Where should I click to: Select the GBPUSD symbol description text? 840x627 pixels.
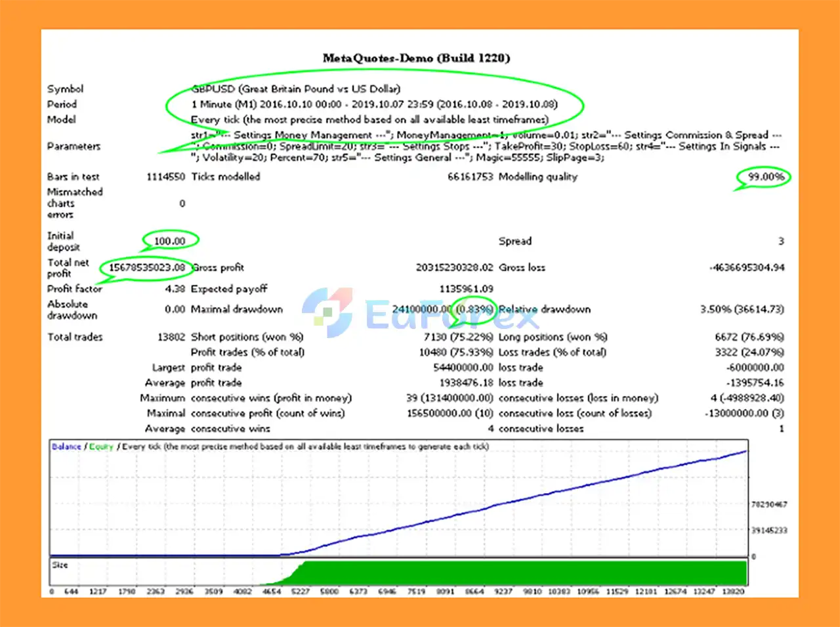click(x=295, y=89)
